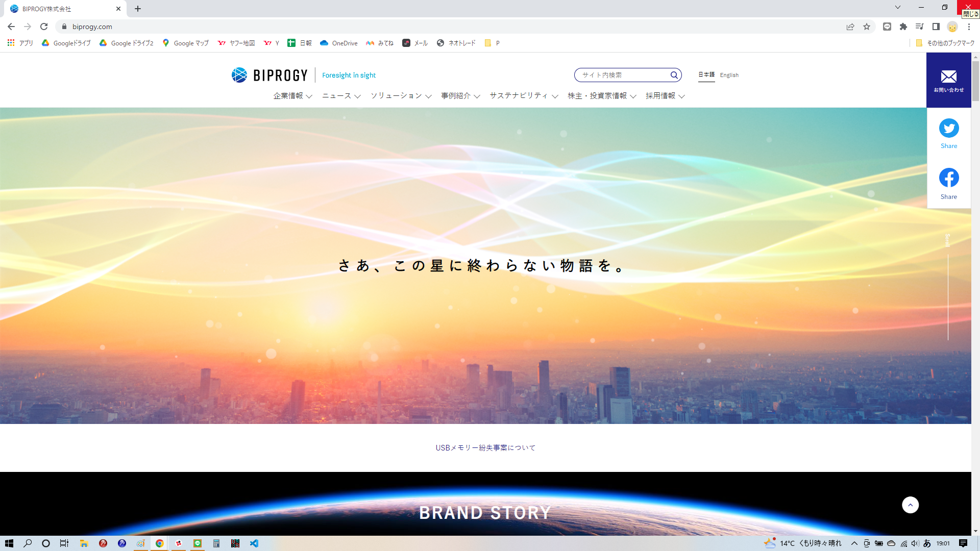Expand the 株主・投資家情報 dropdown menu
This screenshot has height=551, width=980.
(601, 96)
